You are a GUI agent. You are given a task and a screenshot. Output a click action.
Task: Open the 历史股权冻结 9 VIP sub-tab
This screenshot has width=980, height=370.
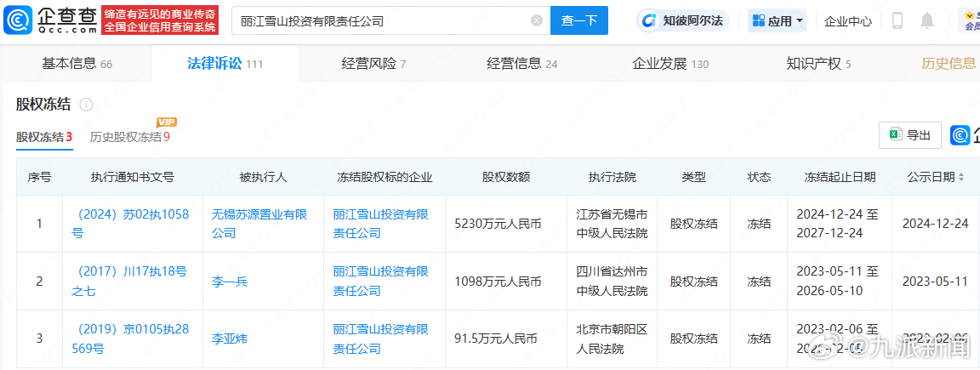[130, 137]
